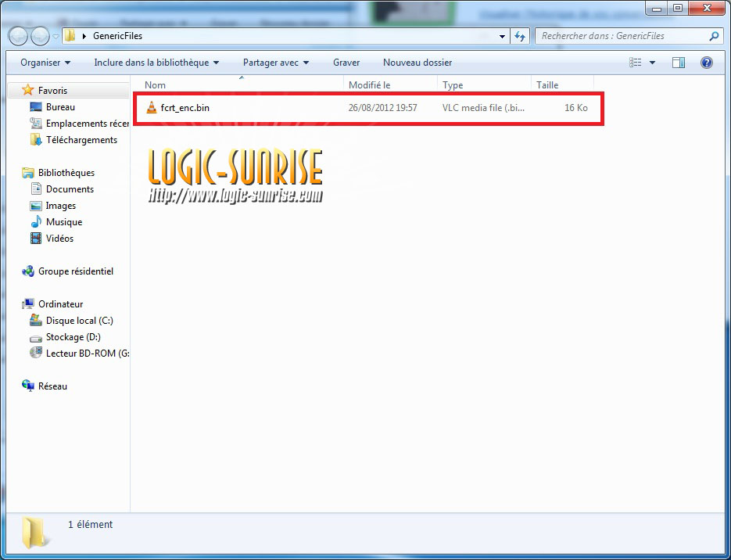Screen dimensions: 731x560
Task: Open Réseau in the navigation pane
Action: tap(52, 386)
